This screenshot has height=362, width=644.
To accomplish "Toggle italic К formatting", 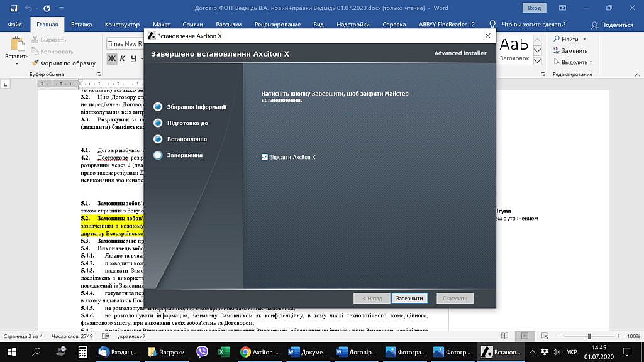I will 123,58.
